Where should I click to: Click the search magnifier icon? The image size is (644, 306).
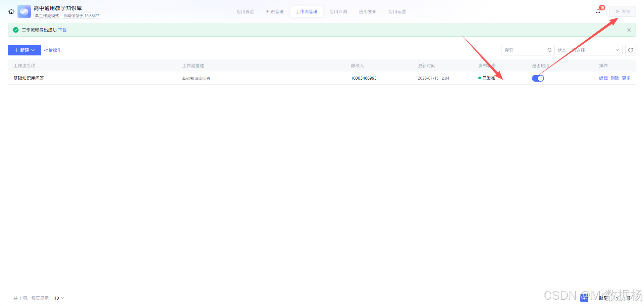click(x=549, y=50)
